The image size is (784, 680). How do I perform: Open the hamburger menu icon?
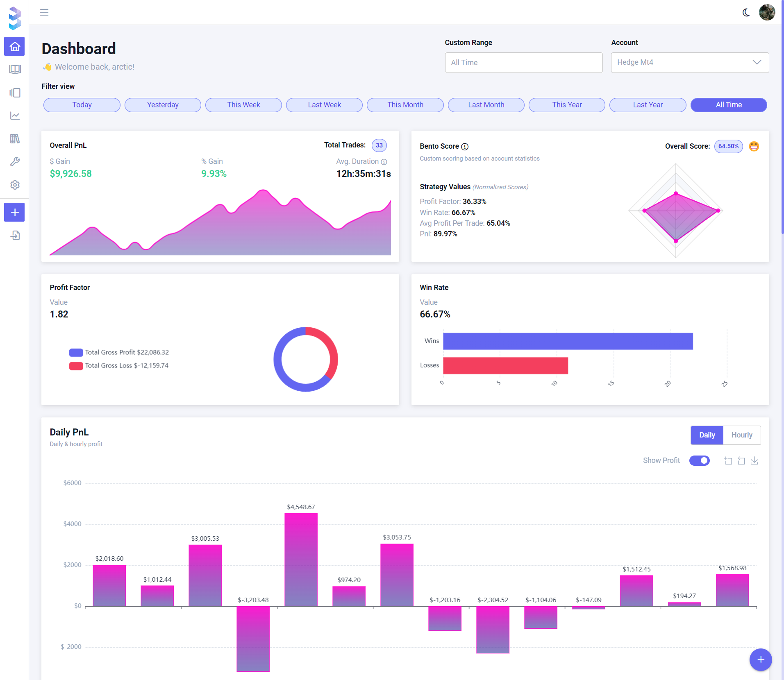coord(44,12)
